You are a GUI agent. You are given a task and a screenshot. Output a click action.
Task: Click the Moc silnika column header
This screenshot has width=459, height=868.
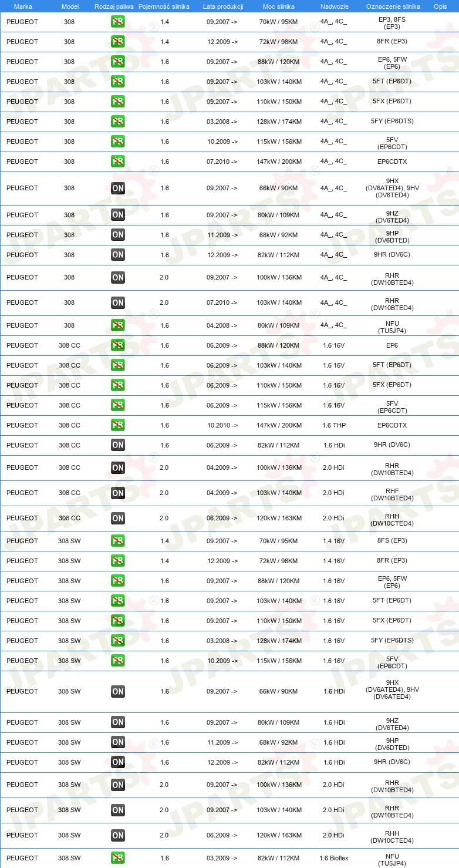(x=279, y=6)
